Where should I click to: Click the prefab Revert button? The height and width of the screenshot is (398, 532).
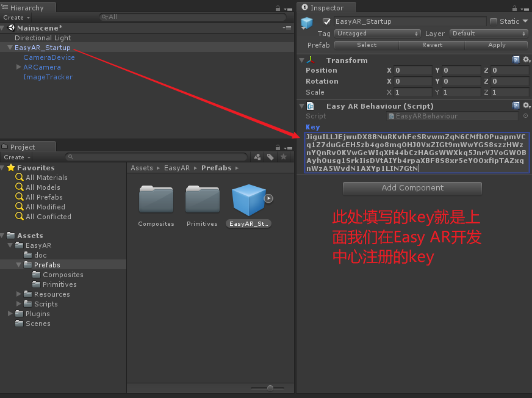(432, 45)
